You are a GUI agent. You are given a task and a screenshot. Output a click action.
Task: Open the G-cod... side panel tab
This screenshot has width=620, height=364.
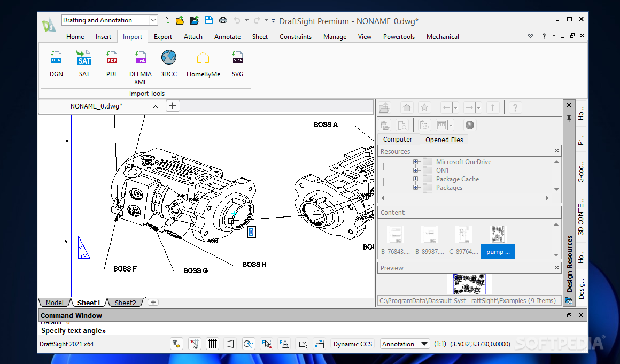tap(581, 171)
